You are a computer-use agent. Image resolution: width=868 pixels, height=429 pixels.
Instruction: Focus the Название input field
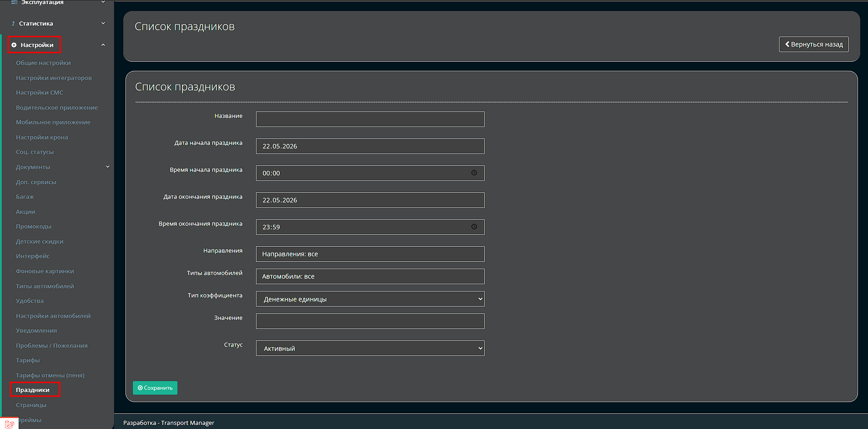tap(370, 119)
